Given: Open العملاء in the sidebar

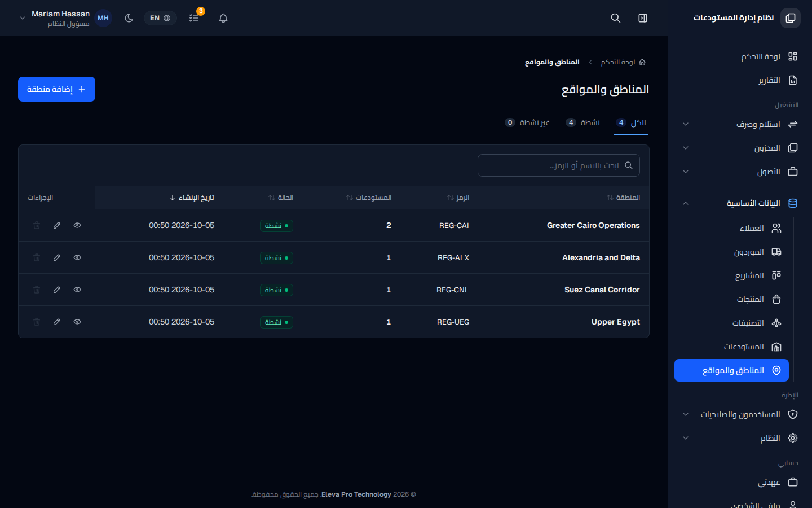Looking at the screenshot, I should pyautogui.click(x=731, y=228).
